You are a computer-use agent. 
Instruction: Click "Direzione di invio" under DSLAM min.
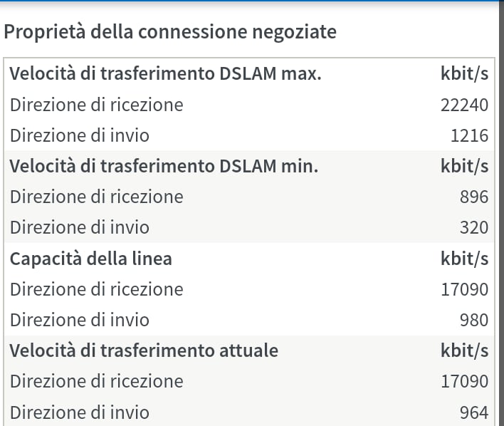click(80, 228)
